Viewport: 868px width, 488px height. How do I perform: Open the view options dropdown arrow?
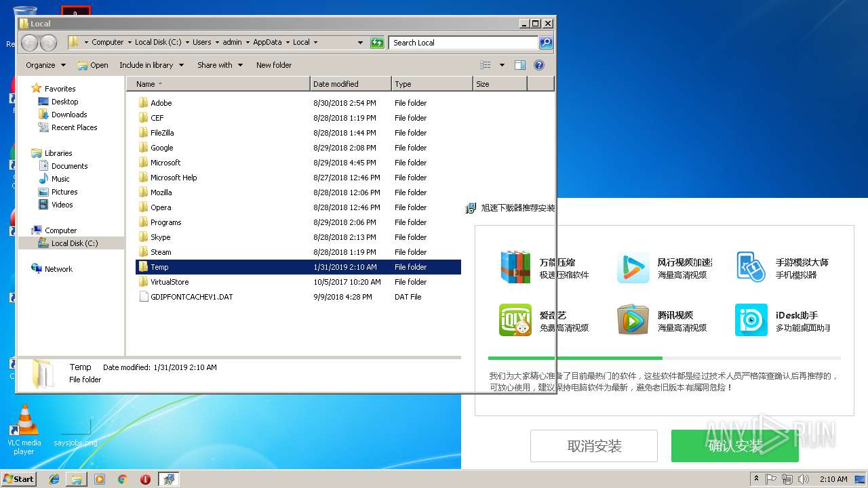502,65
